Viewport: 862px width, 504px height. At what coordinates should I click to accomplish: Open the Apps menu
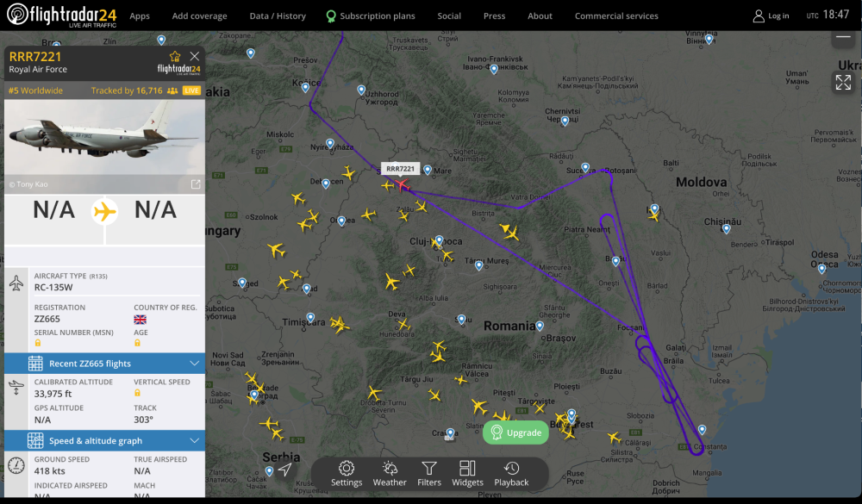140,16
